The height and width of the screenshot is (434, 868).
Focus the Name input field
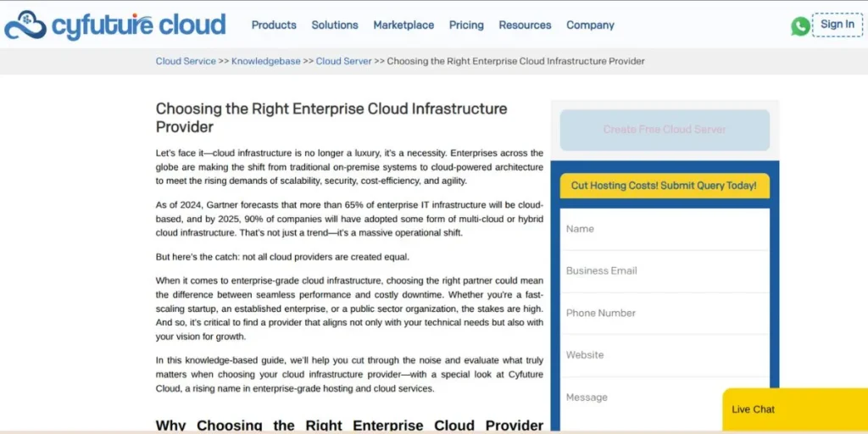[665, 229]
